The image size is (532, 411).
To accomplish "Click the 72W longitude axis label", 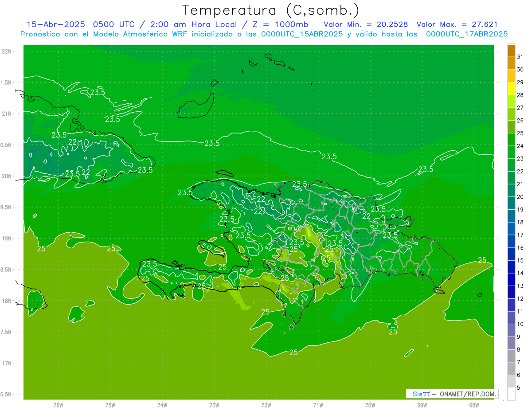I will click(266, 405).
